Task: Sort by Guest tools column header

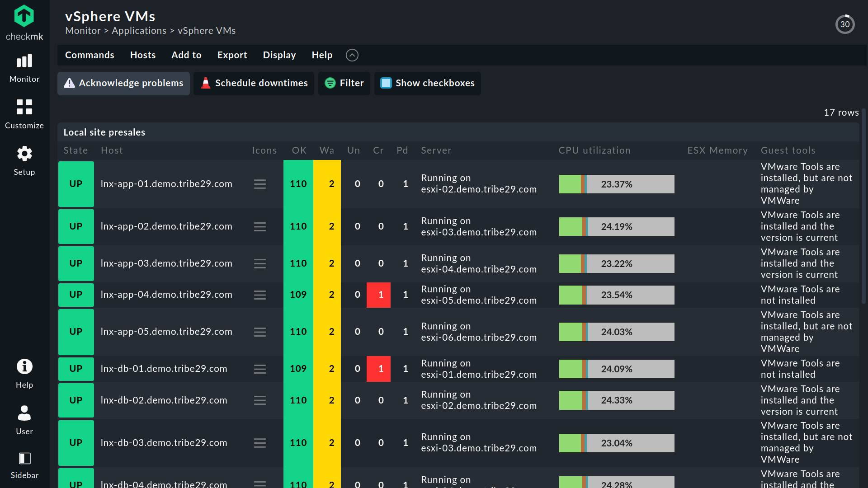Action: [788, 150]
